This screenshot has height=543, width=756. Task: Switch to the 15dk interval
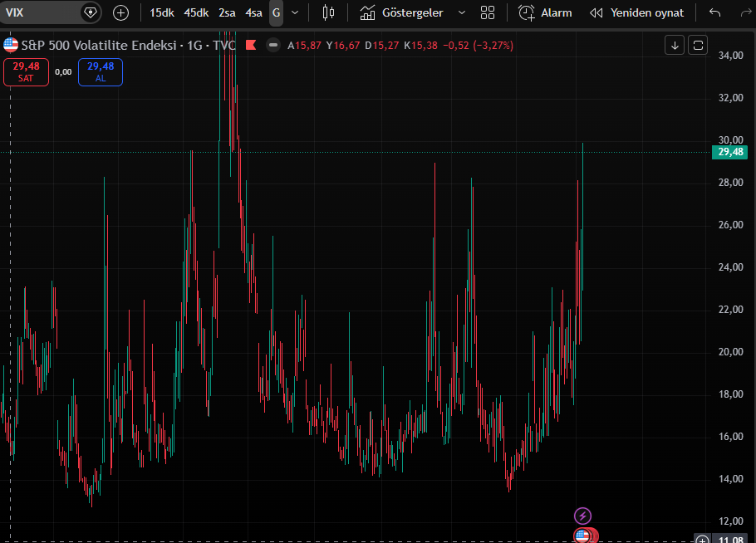pos(161,13)
